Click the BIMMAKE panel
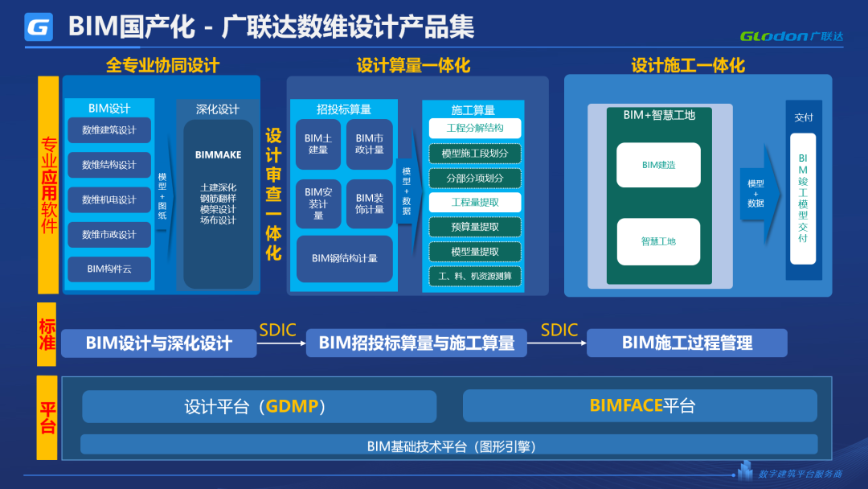This screenshot has width=868, height=489. click(x=218, y=203)
